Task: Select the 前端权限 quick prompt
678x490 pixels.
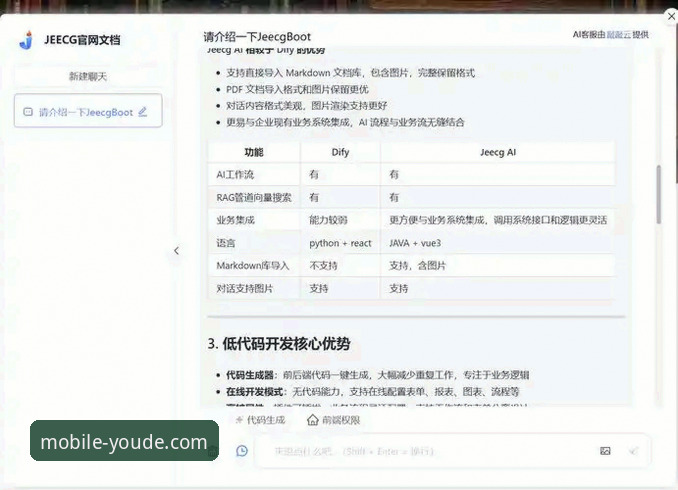Action: [334, 420]
